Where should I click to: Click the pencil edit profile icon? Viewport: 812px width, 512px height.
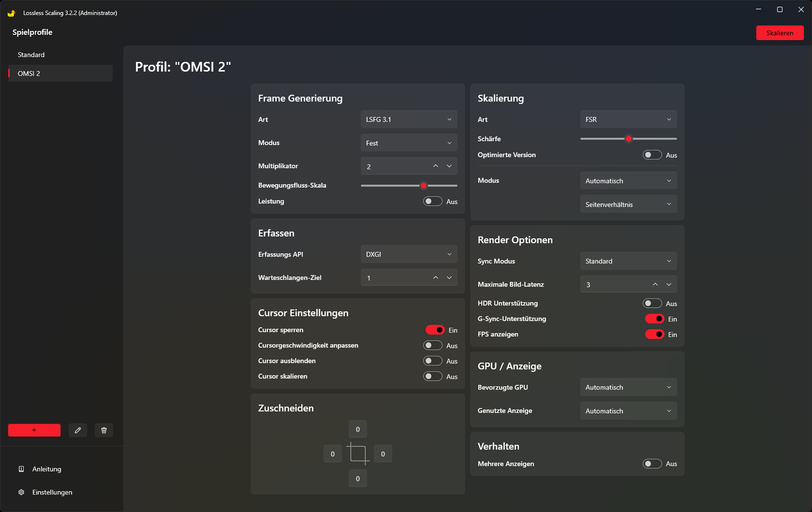(x=78, y=430)
